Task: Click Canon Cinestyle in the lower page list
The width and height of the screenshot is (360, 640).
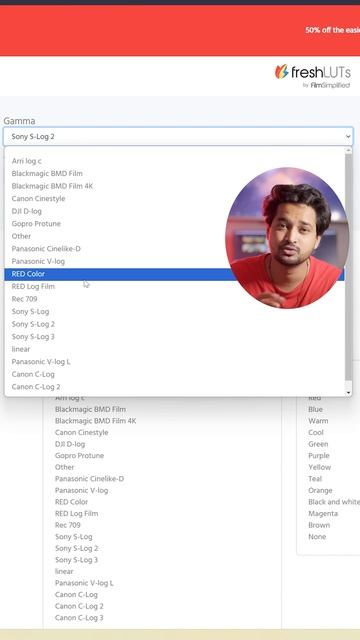Action: [82, 432]
